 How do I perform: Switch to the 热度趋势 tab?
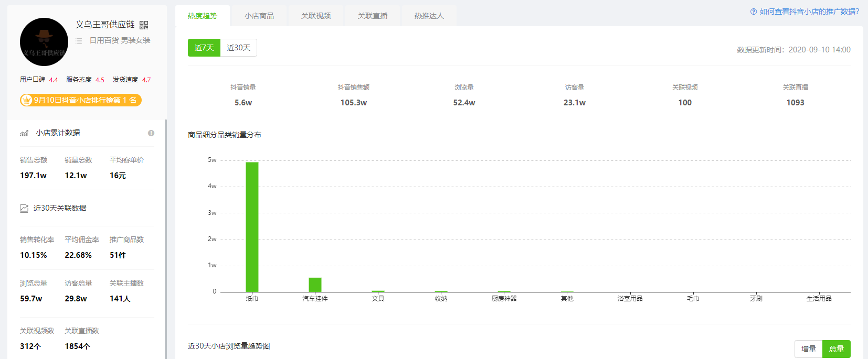click(203, 16)
